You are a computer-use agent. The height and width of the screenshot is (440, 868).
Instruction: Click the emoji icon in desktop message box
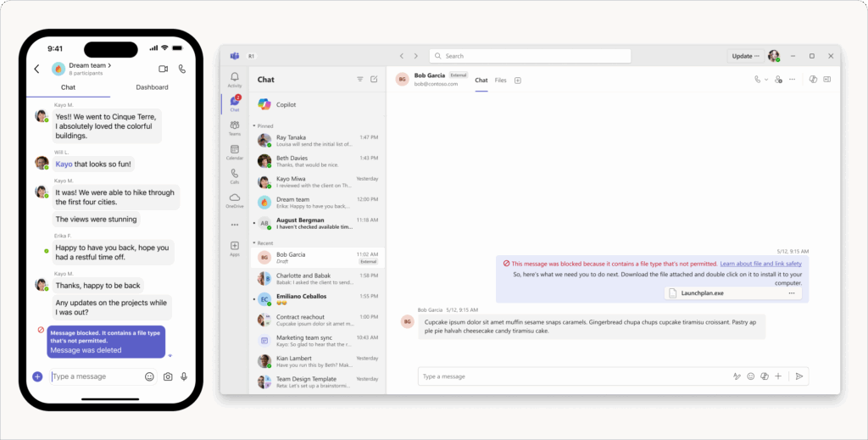point(751,376)
